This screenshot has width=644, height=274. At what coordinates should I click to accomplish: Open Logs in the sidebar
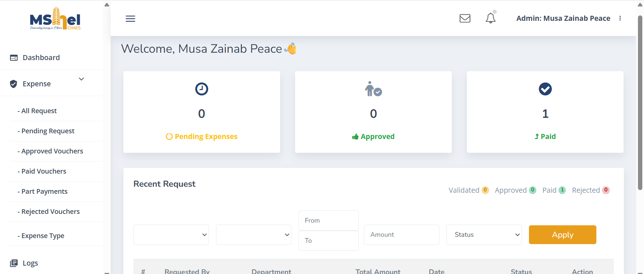click(x=30, y=263)
